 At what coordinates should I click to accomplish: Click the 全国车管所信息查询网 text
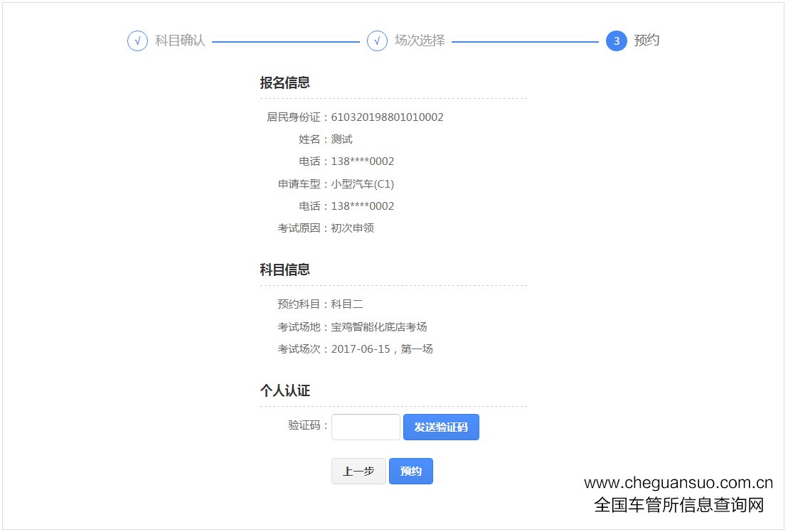678,505
